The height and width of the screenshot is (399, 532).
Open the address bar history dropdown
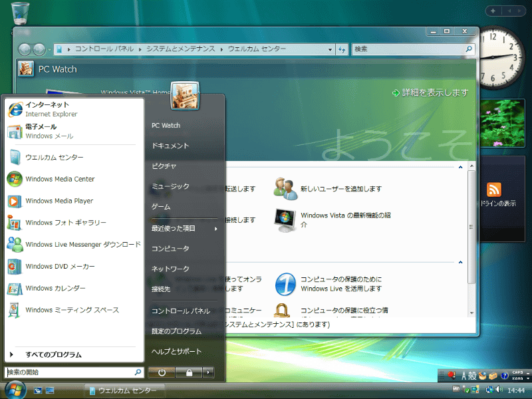click(330, 49)
